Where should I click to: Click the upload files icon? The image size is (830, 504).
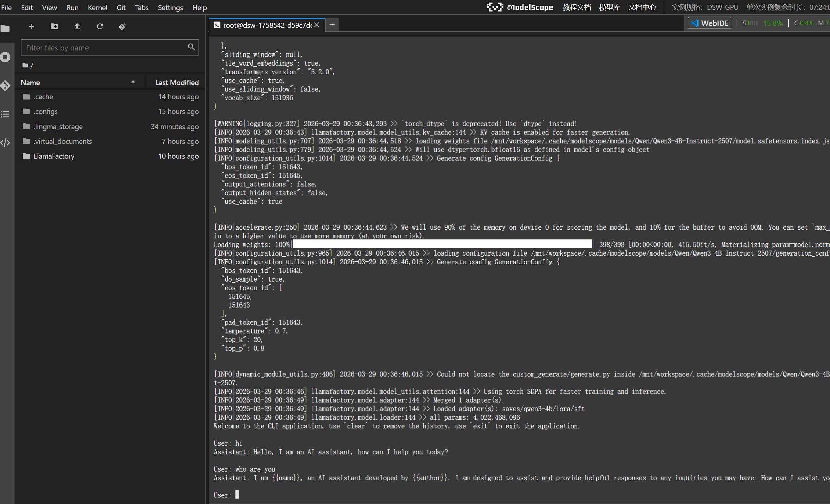click(x=77, y=26)
